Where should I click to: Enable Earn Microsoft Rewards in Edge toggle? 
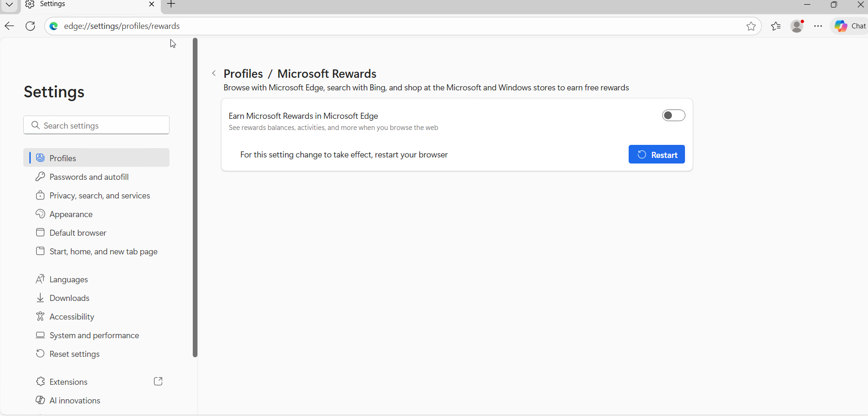tap(673, 116)
